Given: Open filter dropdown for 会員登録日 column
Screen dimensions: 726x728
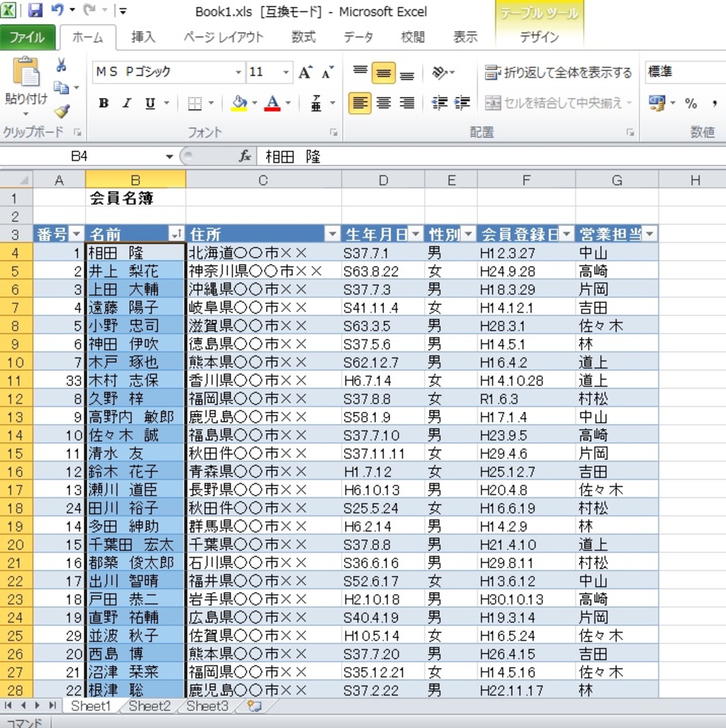Looking at the screenshot, I should pos(566,234).
